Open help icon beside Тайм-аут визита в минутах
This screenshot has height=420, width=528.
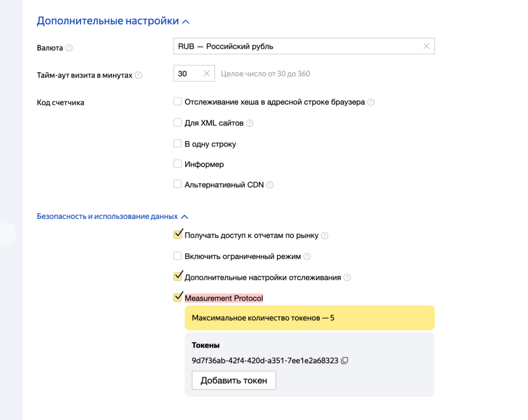(138, 75)
